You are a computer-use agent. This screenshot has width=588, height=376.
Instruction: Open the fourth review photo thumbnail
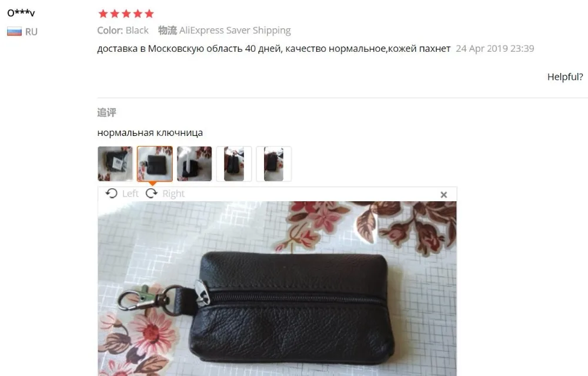[234, 164]
